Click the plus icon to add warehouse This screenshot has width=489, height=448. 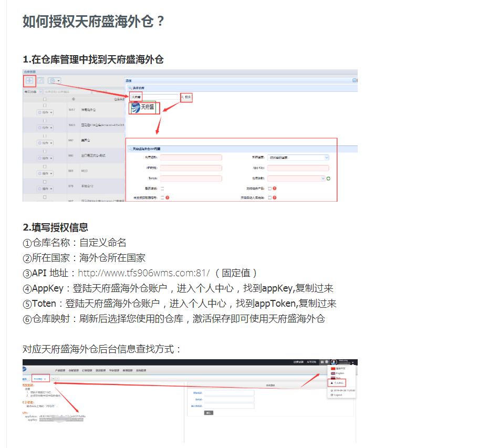[29, 80]
